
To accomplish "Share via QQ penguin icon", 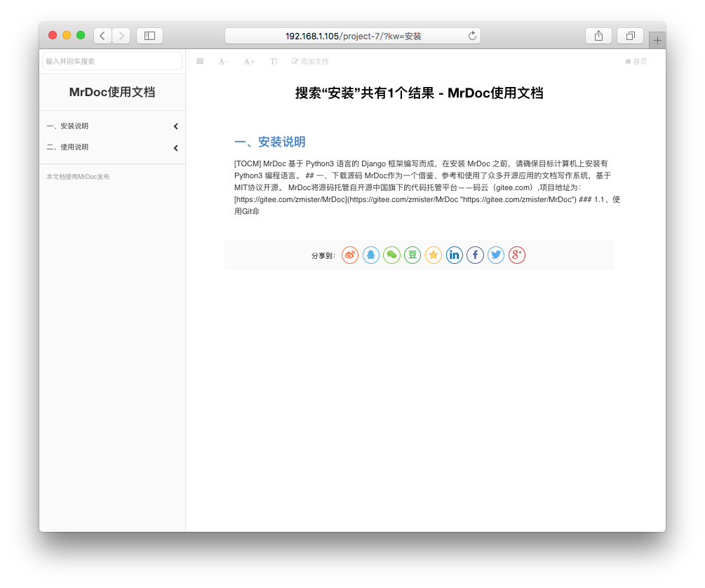I will point(371,255).
